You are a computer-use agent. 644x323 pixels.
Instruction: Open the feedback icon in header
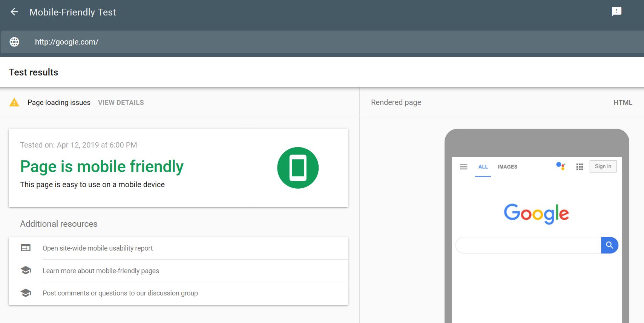coord(616,12)
